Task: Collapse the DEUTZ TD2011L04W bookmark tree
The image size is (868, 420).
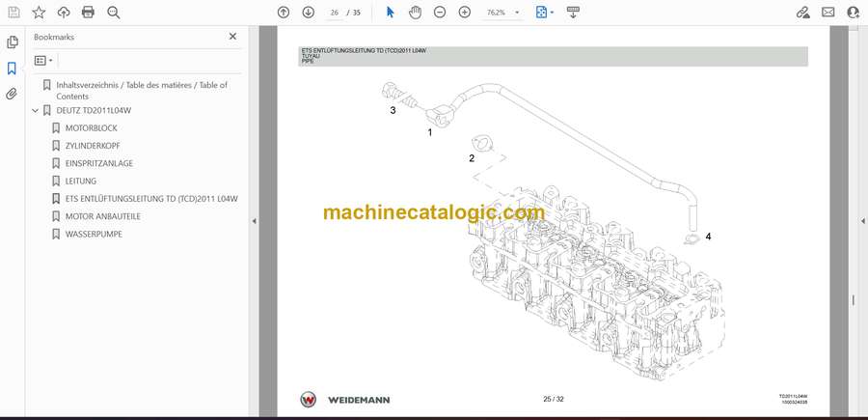Action: click(36, 110)
